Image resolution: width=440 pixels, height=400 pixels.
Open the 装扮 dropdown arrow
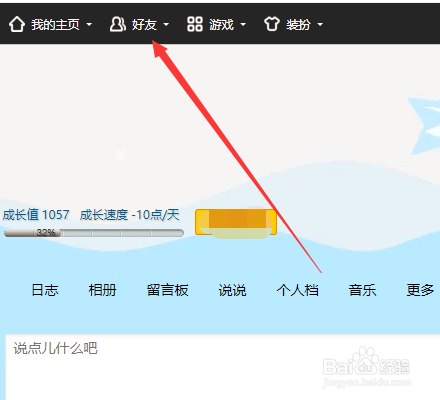tap(320, 24)
